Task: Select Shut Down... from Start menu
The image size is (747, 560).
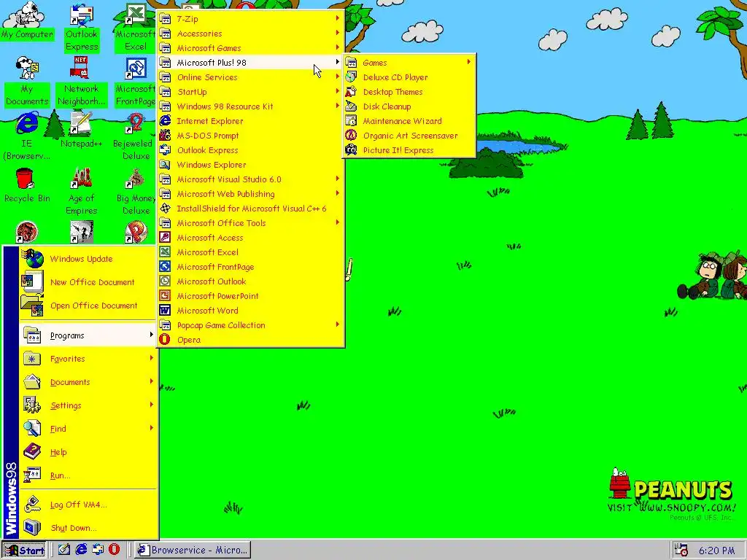Action: pos(88,528)
